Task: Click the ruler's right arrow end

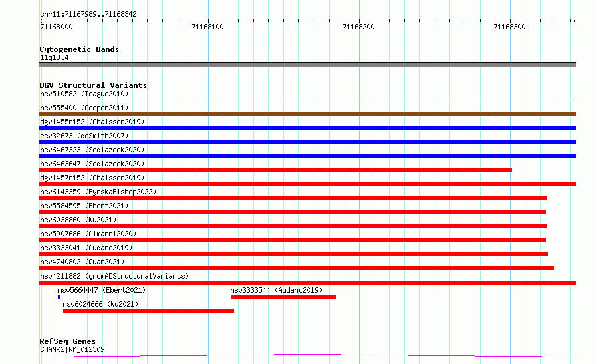Action: 574,21
